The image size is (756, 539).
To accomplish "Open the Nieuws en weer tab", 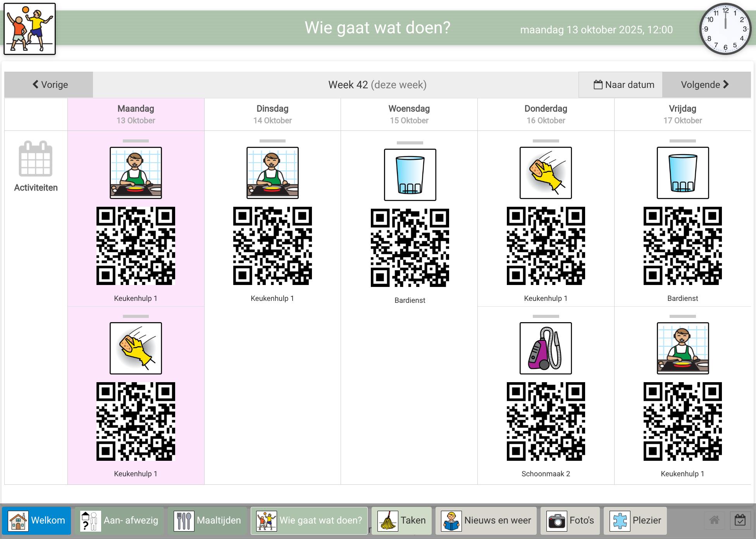I will pyautogui.click(x=486, y=520).
